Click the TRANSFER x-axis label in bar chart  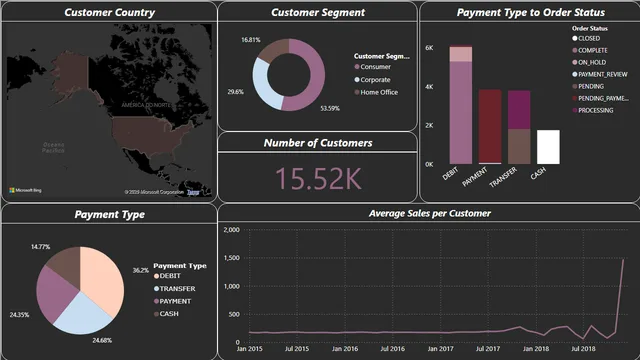pyautogui.click(x=503, y=178)
